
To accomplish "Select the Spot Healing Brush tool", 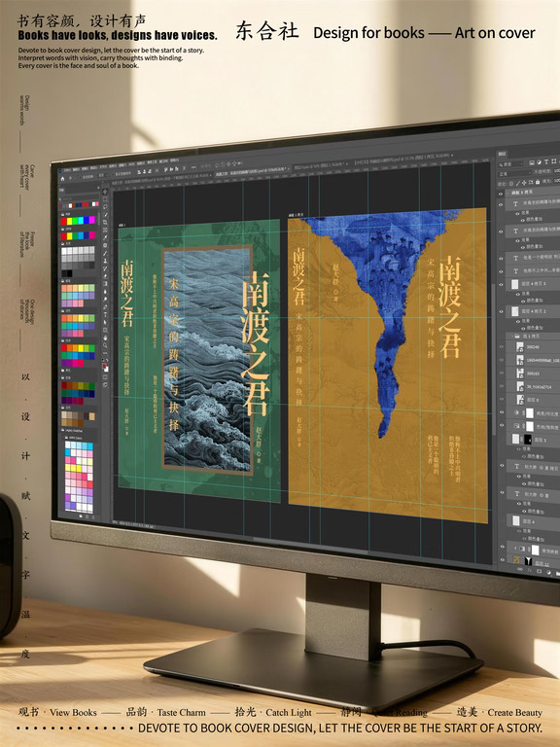I will [105, 246].
